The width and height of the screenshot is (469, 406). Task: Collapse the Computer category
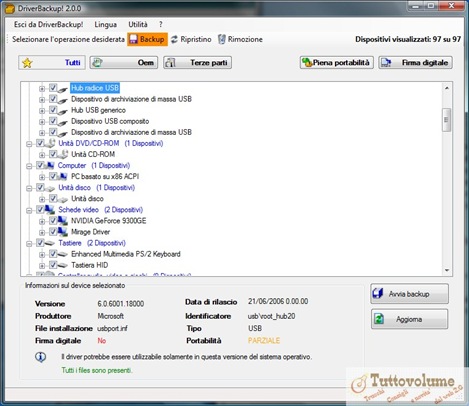click(29, 166)
